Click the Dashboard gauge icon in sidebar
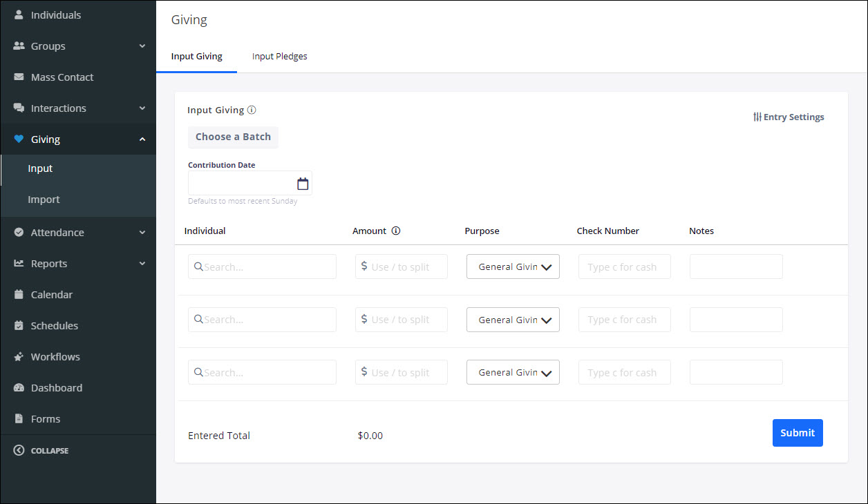Screen dimensions: 868x504 19,388
